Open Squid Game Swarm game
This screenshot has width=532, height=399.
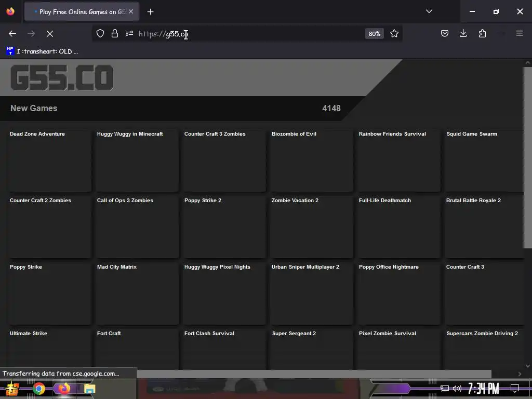485,161
